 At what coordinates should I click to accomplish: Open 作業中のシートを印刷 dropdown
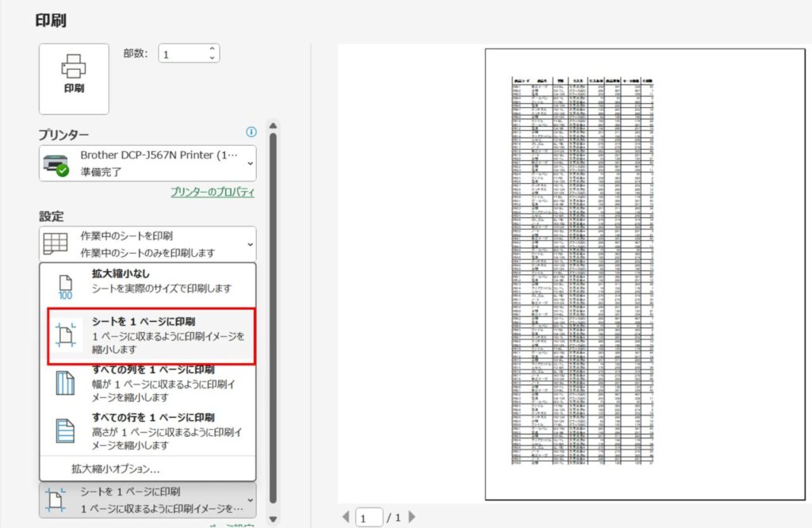point(147,244)
